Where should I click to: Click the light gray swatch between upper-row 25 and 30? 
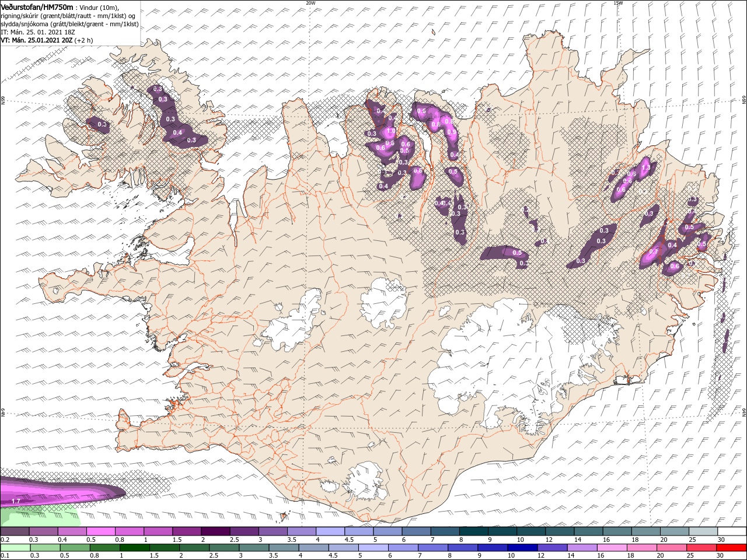tap(703, 531)
